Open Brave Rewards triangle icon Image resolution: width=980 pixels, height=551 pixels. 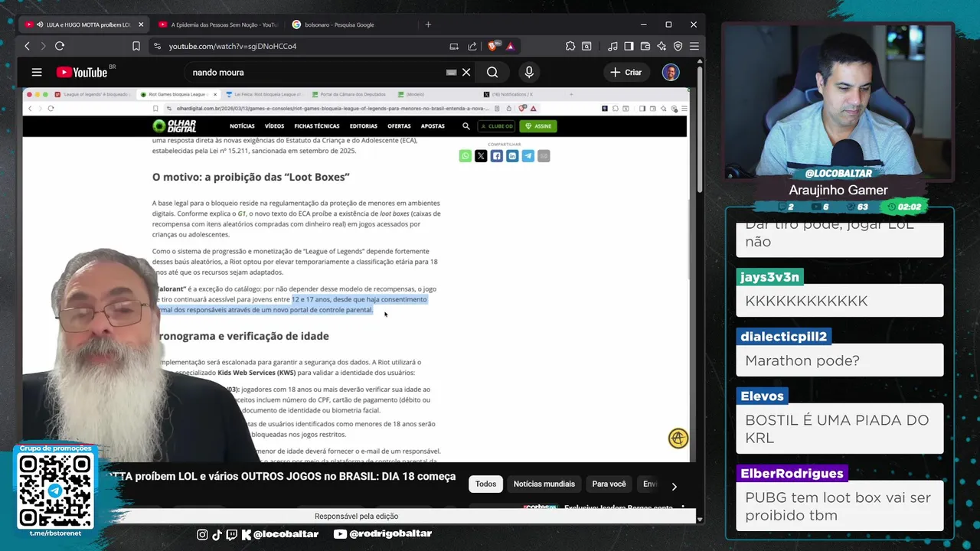tap(510, 46)
